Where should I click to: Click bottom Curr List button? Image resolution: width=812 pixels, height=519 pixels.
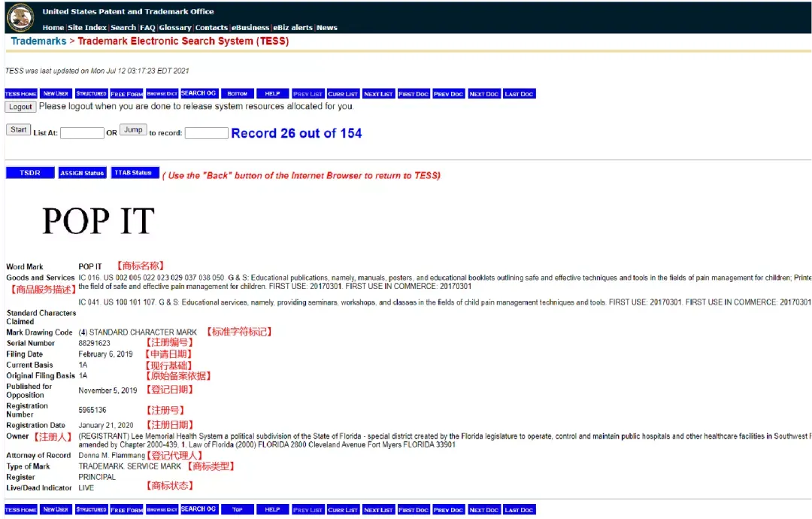point(344,510)
